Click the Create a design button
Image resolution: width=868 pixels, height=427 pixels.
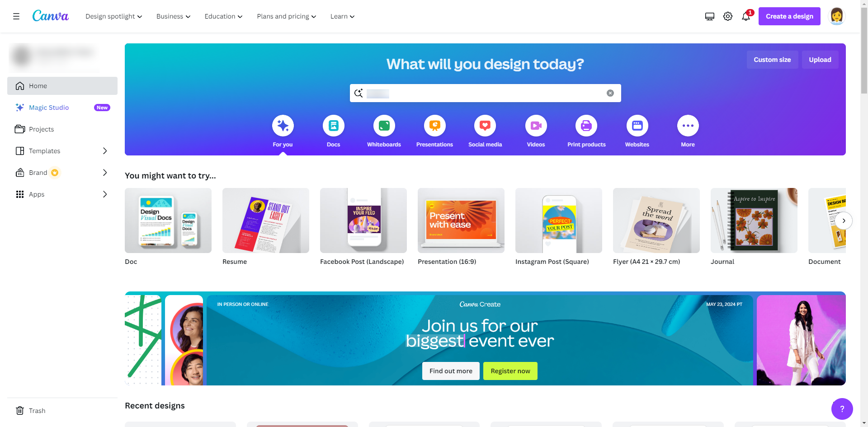tap(789, 16)
